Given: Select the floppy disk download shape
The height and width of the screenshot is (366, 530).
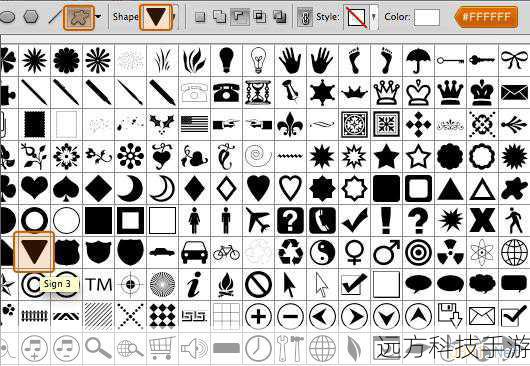Looking at the screenshot, I should [x=450, y=316].
